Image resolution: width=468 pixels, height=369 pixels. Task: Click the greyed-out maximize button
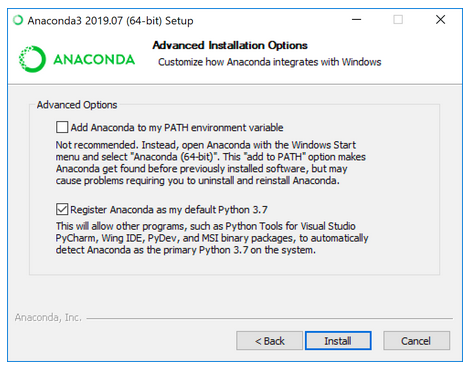pos(398,20)
